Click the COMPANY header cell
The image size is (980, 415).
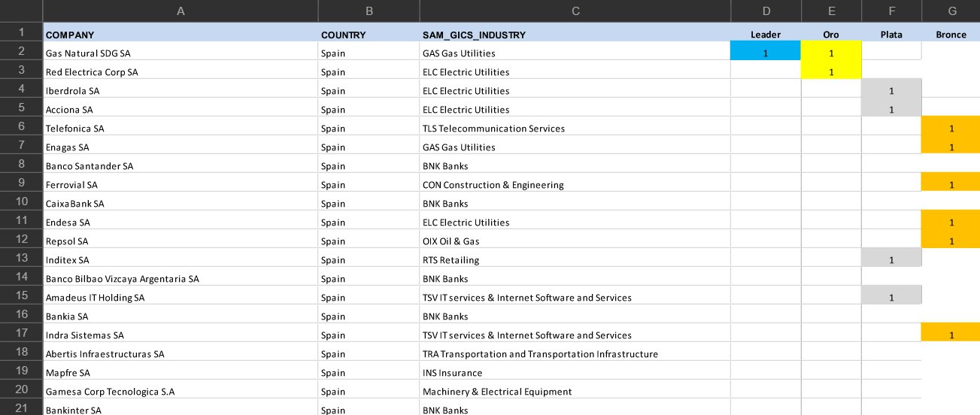pos(181,33)
